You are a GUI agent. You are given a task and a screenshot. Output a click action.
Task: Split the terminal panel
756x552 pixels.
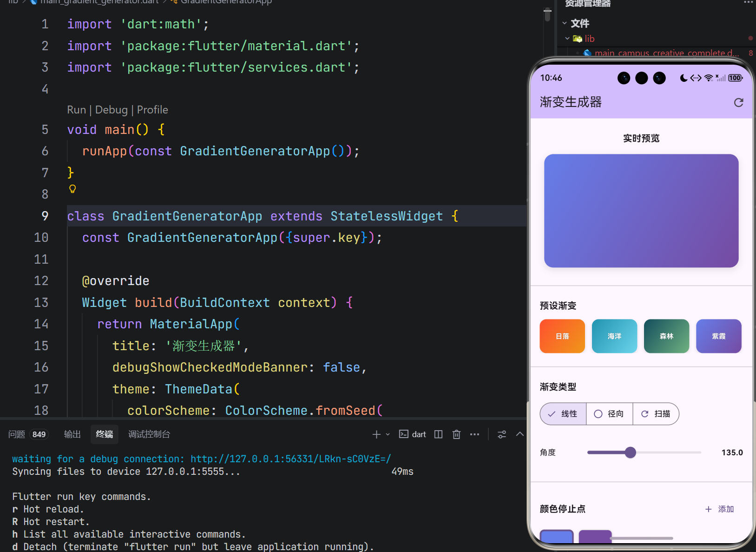pos(438,434)
